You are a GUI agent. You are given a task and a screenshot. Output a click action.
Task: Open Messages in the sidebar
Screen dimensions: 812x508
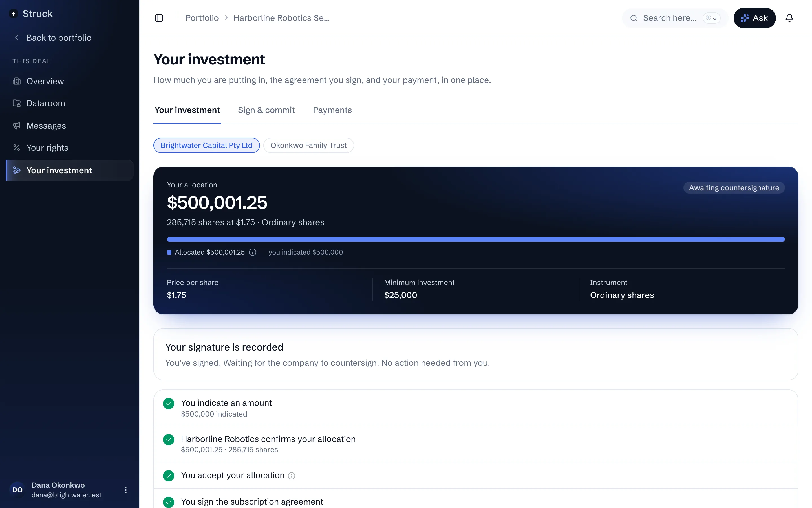point(69,126)
